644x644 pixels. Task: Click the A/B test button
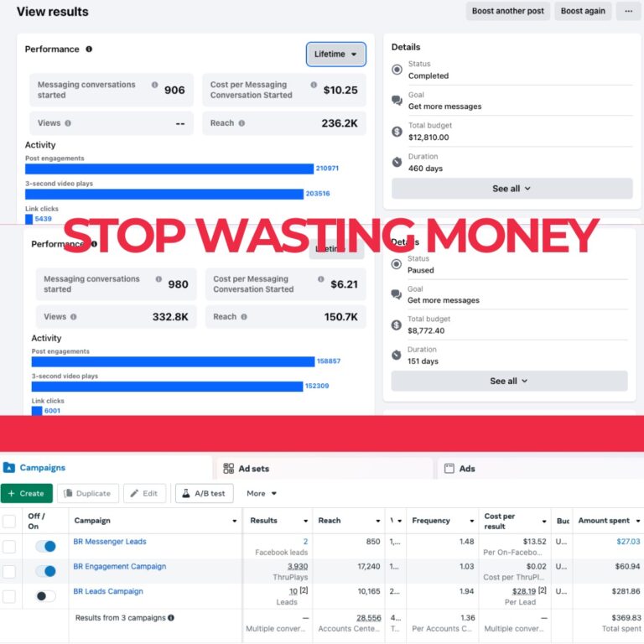click(204, 494)
